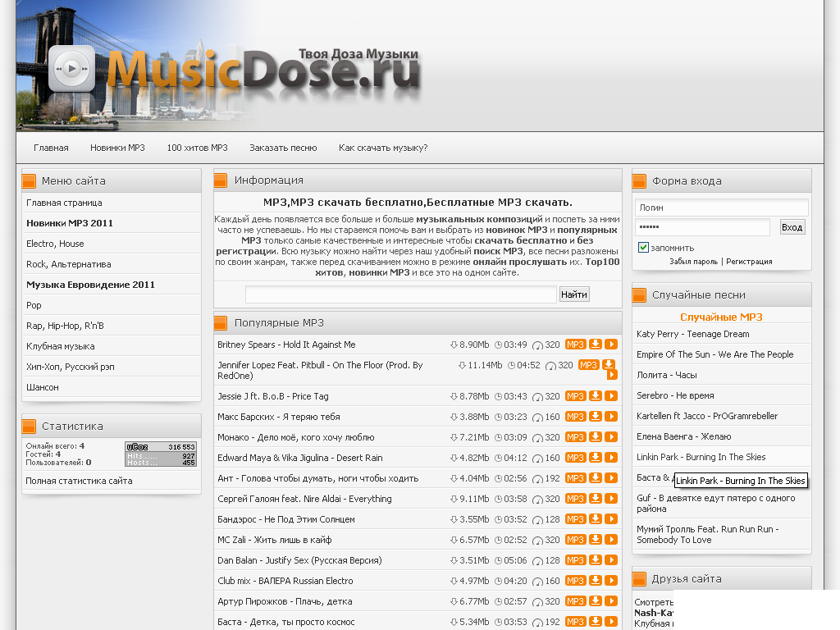Open Kartellen ft Jacco - PrOGramrebeller
The height and width of the screenshot is (630, 840).
[706, 416]
